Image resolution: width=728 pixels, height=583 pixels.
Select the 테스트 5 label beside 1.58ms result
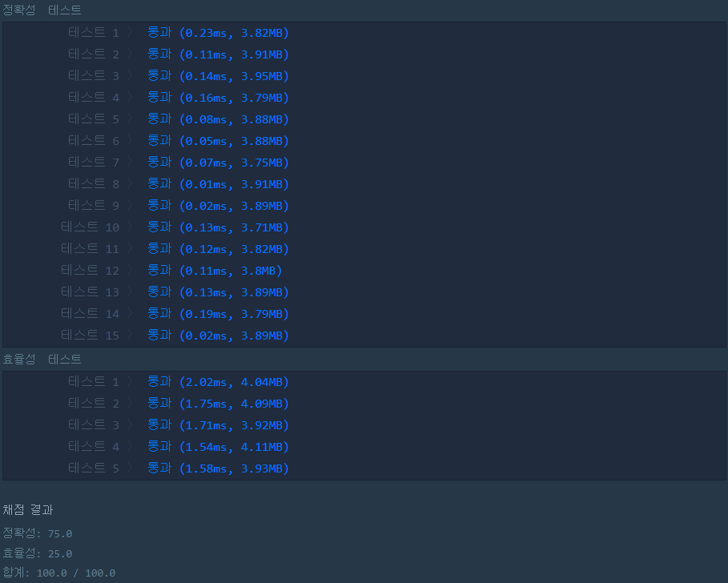[x=94, y=468]
